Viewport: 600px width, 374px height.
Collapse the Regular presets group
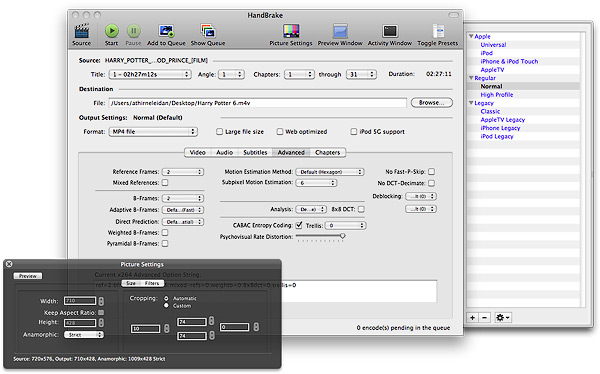471,78
